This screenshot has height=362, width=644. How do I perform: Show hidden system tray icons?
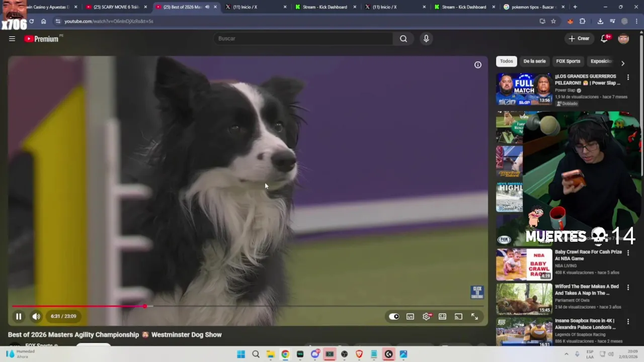pyautogui.click(x=566, y=354)
